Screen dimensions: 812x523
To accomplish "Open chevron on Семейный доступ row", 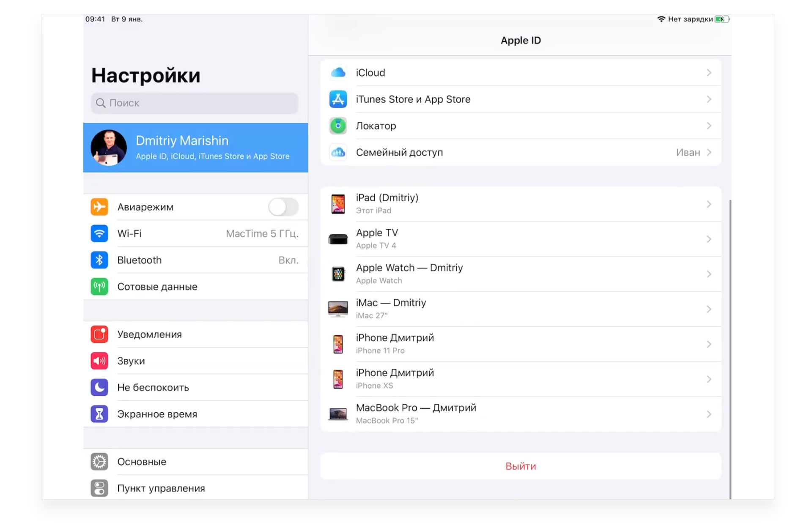I will click(709, 152).
